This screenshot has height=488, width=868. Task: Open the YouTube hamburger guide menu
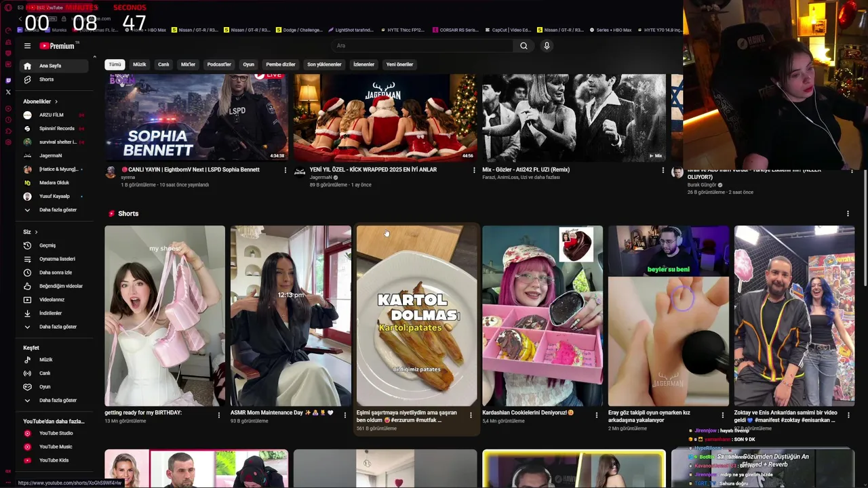coord(27,46)
